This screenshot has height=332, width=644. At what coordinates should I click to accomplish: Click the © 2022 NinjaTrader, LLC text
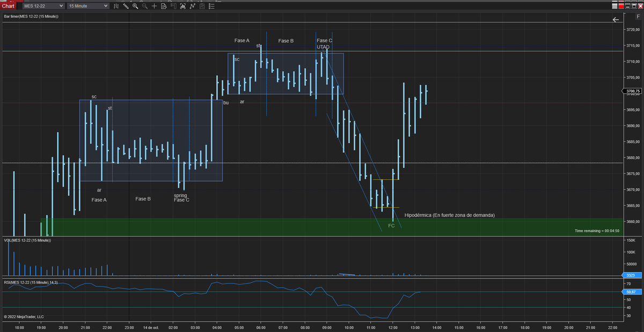tap(24, 316)
